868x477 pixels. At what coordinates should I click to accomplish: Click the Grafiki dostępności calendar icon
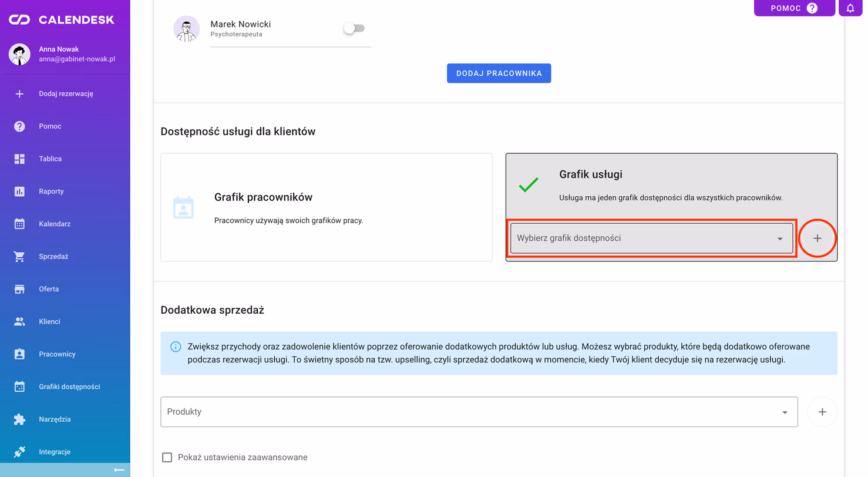(x=19, y=387)
